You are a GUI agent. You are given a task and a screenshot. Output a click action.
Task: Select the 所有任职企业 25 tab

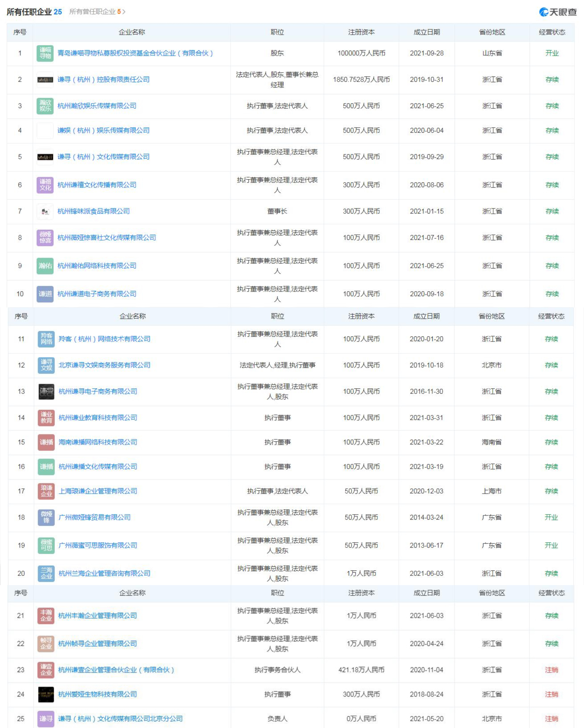(x=34, y=12)
